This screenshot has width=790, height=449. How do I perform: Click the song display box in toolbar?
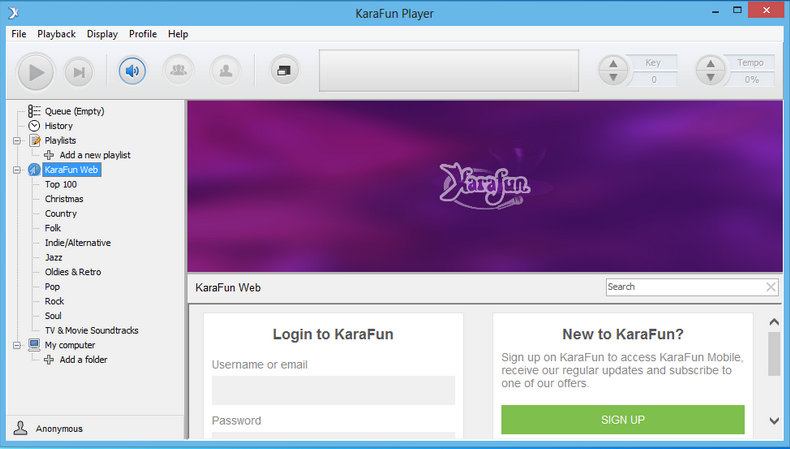[x=449, y=71]
